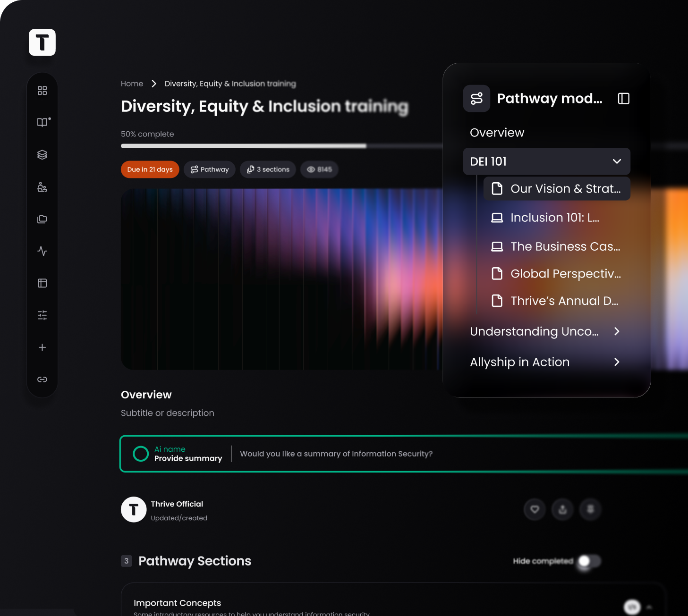Open the activity pulse icon in sidebar
Screen dimensions: 688x616
(42, 251)
